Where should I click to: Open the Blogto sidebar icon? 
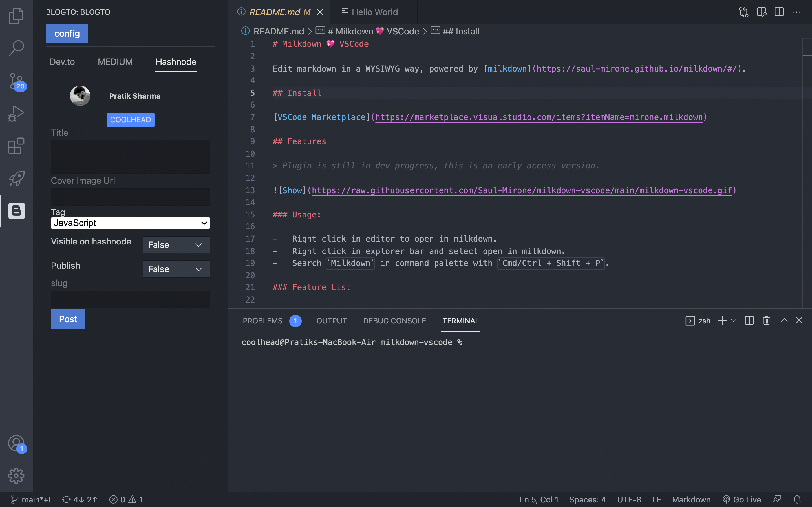click(16, 211)
